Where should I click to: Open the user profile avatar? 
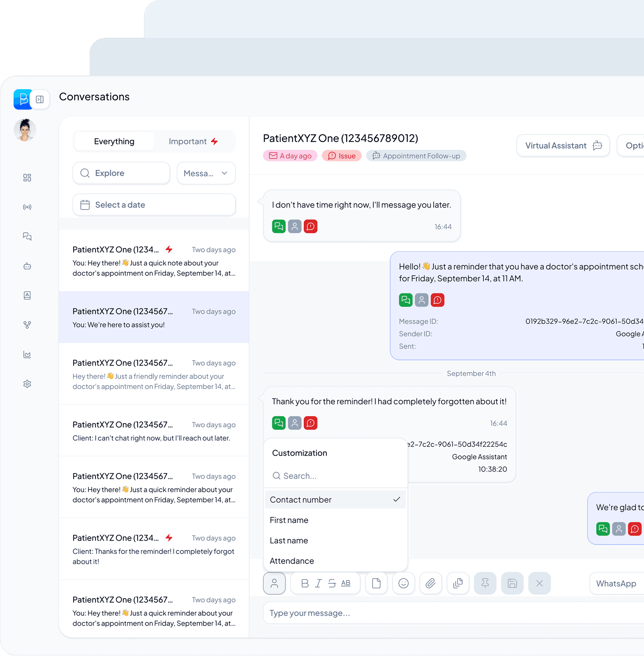pyautogui.click(x=25, y=130)
